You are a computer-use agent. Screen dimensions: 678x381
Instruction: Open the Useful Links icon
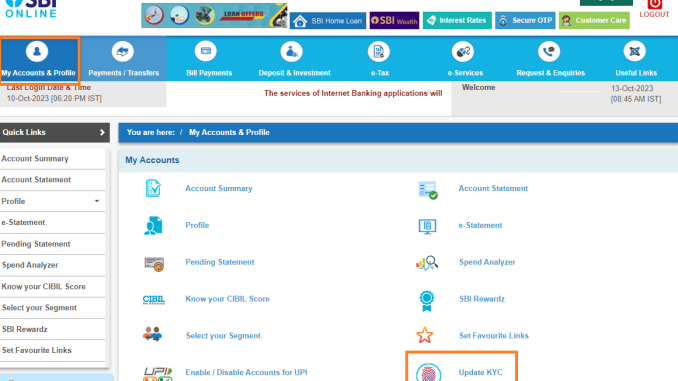point(635,51)
